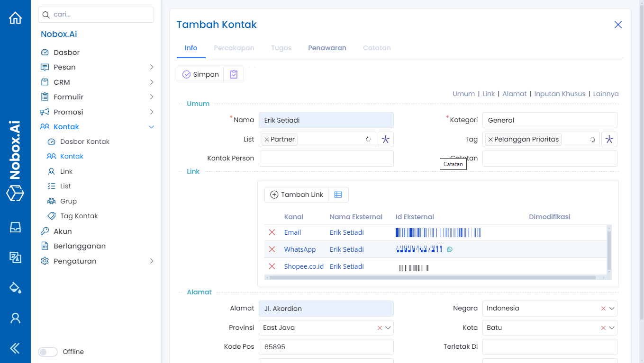Click the WhatsApp icon in the link row
Image resolution: width=644 pixels, height=363 pixels.
(x=449, y=248)
